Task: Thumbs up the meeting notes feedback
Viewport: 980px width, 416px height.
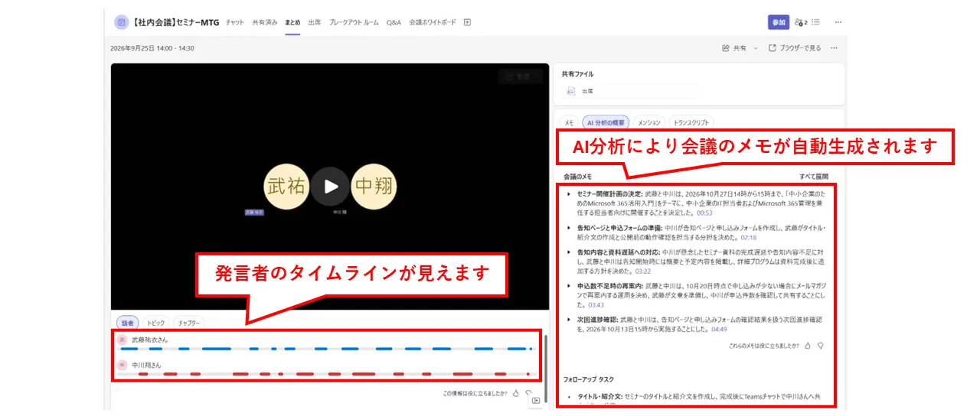Action: (807, 346)
